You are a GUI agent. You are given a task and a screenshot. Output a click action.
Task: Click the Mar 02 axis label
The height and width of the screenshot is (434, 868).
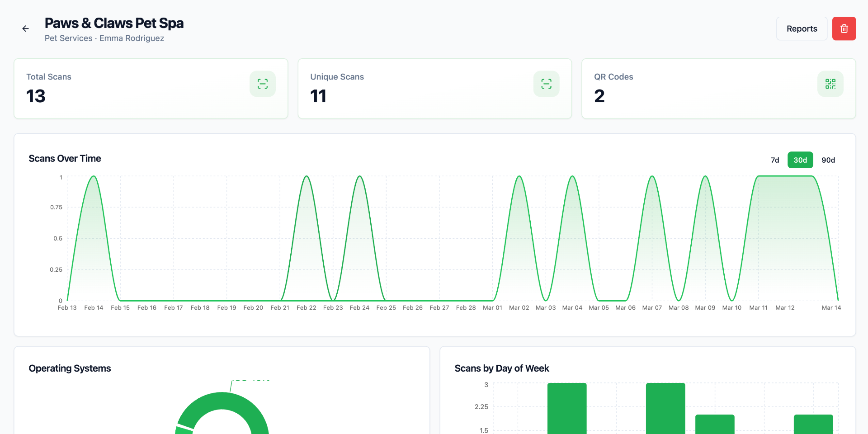pyautogui.click(x=519, y=308)
